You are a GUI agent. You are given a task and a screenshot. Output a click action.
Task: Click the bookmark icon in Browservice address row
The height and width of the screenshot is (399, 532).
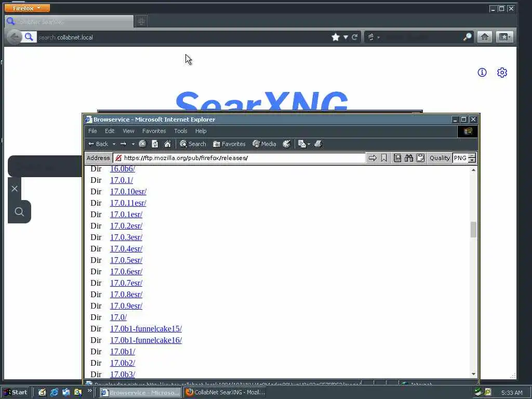tap(384, 158)
